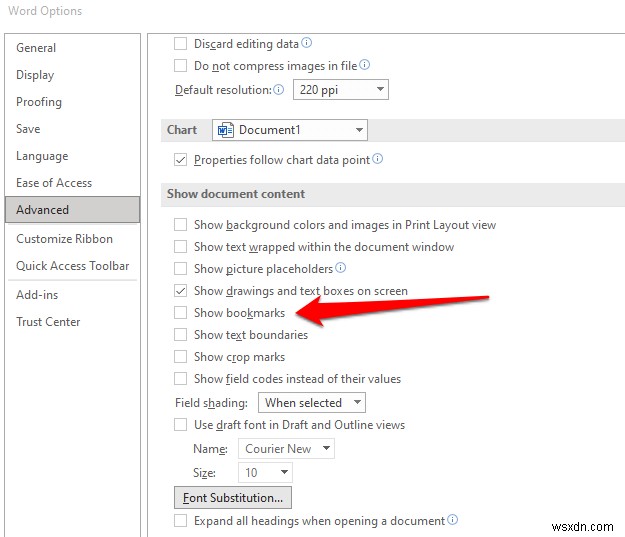Check Show text wrapped within document window

click(181, 247)
